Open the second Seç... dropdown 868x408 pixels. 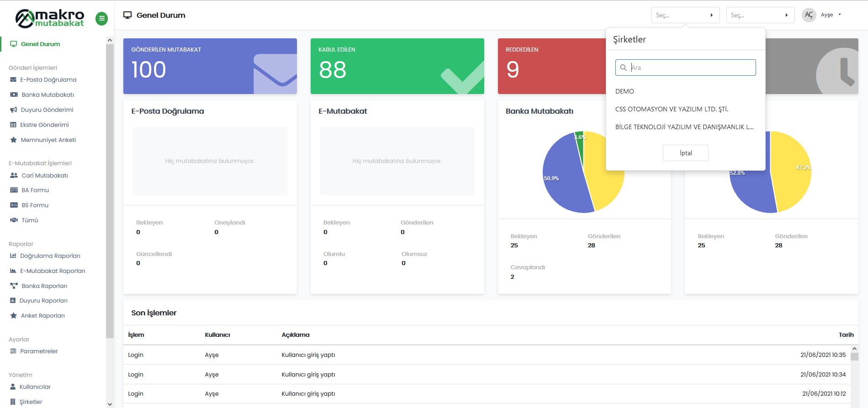coord(760,15)
